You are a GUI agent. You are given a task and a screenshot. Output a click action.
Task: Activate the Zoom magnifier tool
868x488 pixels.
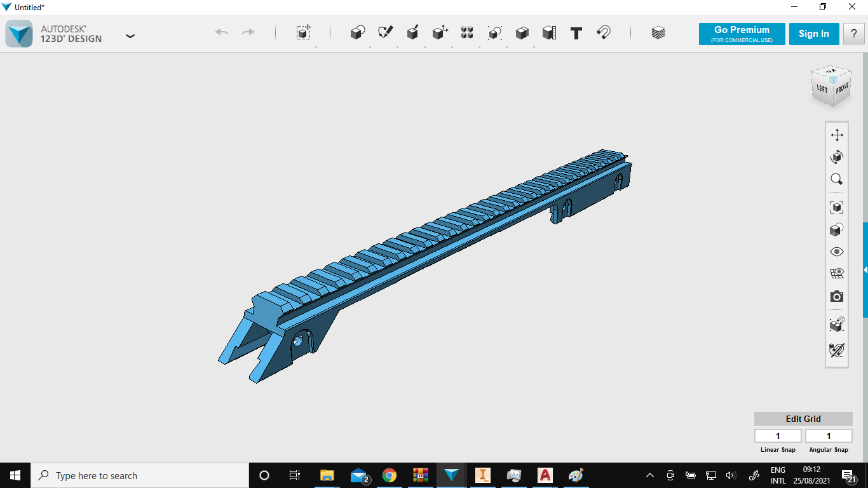(837, 179)
